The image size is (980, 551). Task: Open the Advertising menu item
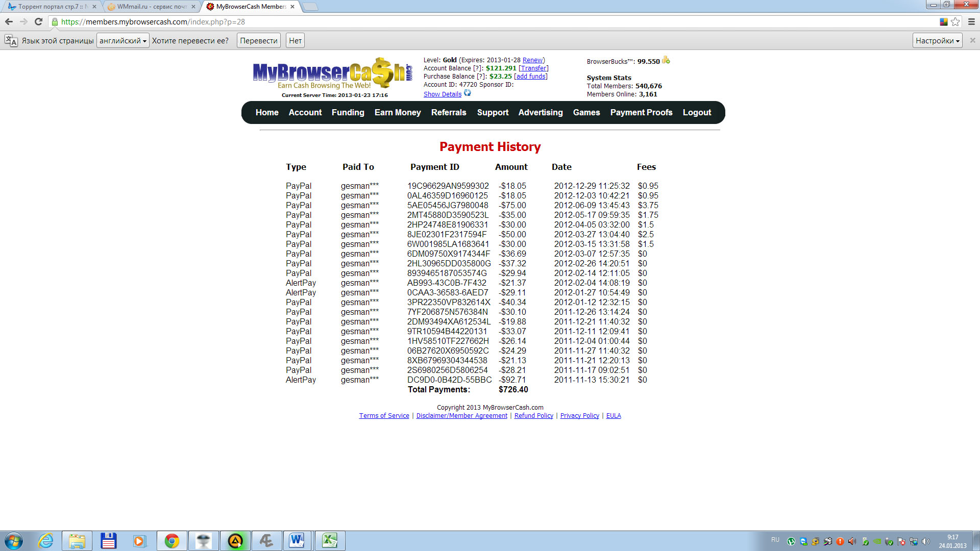541,112
